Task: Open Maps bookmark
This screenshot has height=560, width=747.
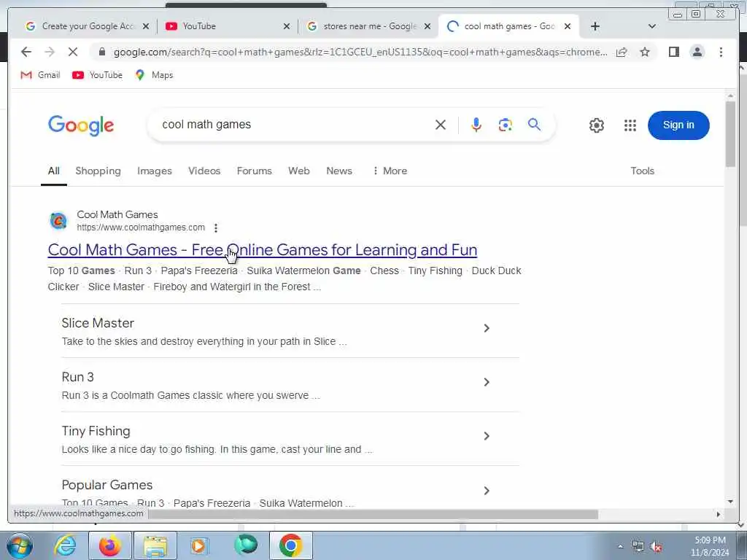Action: pyautogui.click(x=154, y=75)
